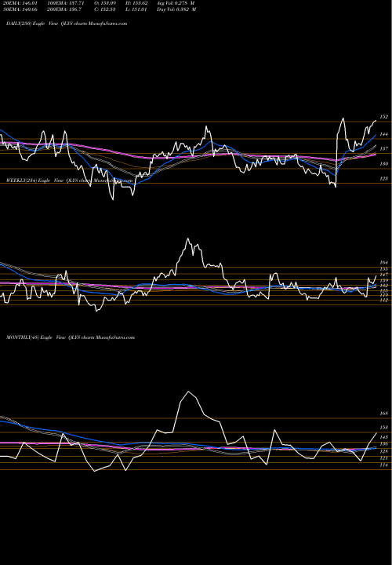Select the close price 'C:' reading
392x565 pixels.
(x=105, y=9)
